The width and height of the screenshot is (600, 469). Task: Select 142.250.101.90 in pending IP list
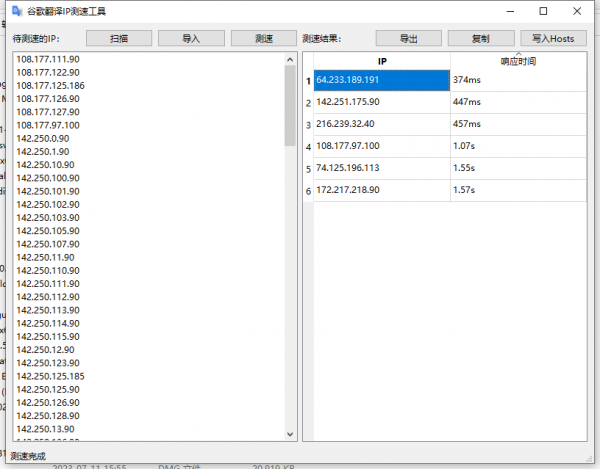point(48,191)
